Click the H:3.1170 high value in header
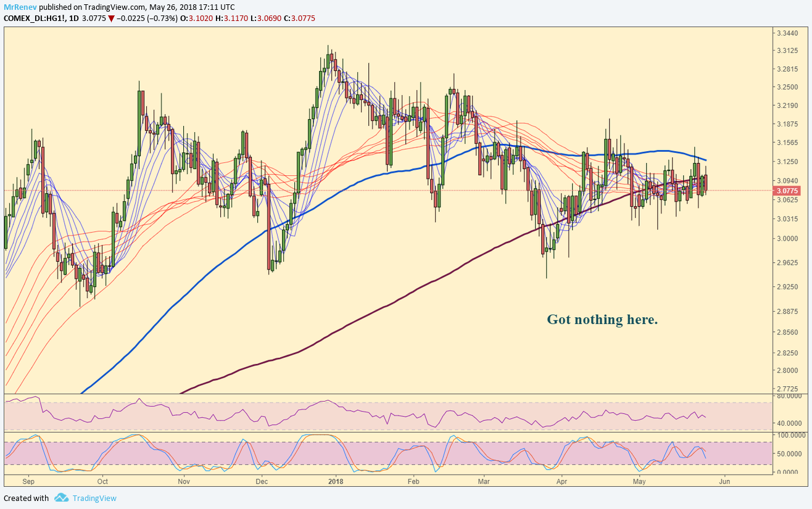The height and width of the screenshot is (509, 812). [x=231, y=19]
